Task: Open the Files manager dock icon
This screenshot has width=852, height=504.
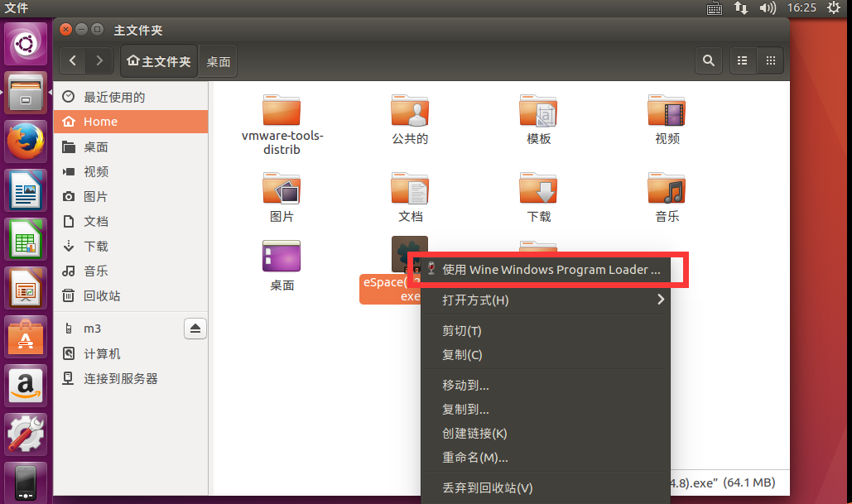Action: pyautogui.click(x=26, y=93)
